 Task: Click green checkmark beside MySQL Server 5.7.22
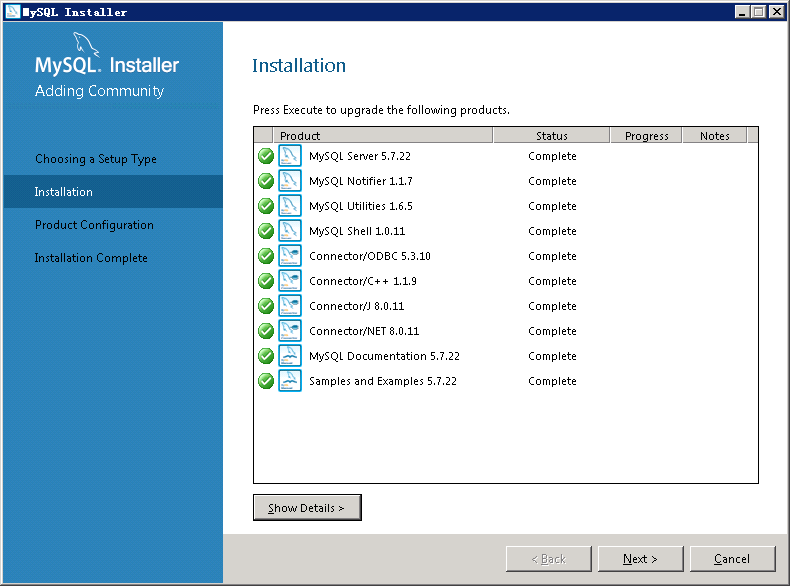tap(266, 156)
